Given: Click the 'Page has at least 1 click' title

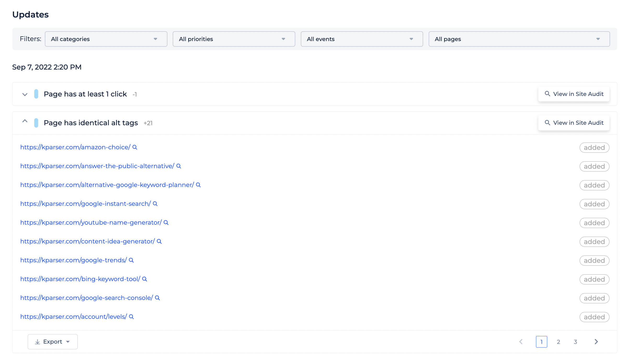Looking at the screenshot, I should (85, 94).
